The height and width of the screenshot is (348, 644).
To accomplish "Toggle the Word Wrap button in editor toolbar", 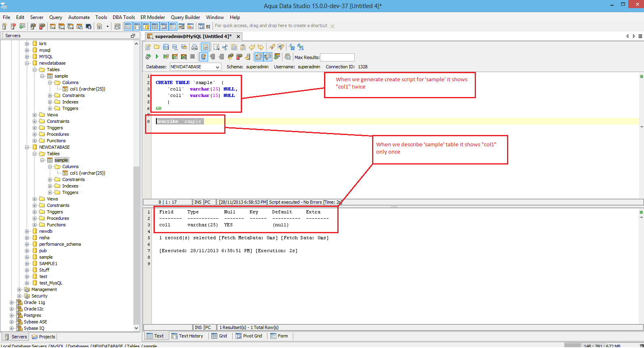I will (x=206, y=47).
